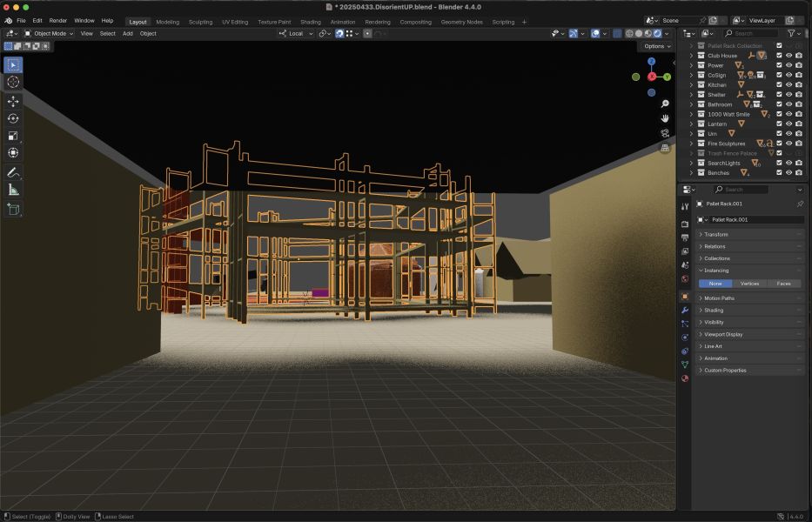This screenshot has height=522, width=812.
Task: Open the Object Mode dropdown
Action: coord(49,34)
